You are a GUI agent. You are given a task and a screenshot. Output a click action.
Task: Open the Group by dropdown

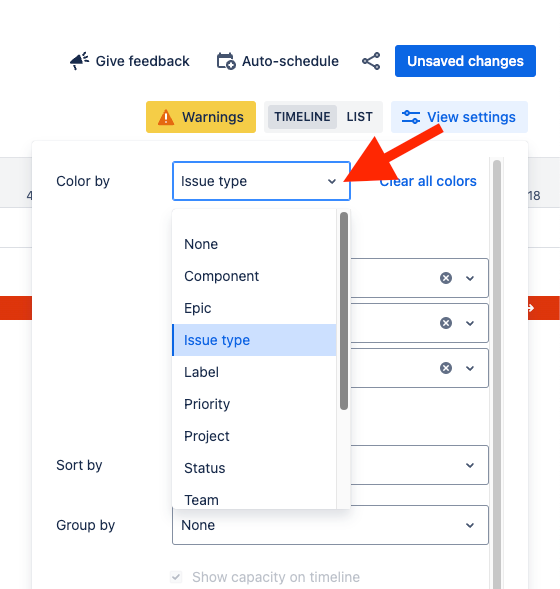(331, 525)
